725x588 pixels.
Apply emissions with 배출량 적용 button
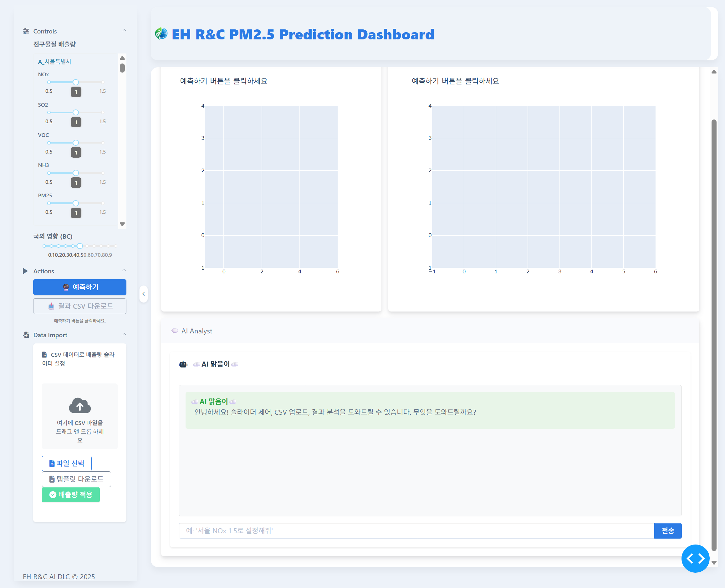coord(71,494)
